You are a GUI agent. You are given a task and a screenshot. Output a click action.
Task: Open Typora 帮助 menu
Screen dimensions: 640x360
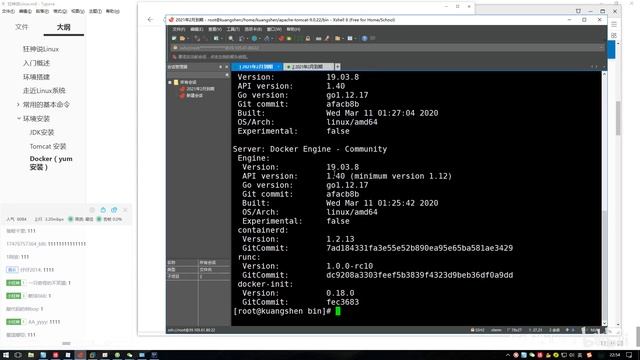(113, 11)
